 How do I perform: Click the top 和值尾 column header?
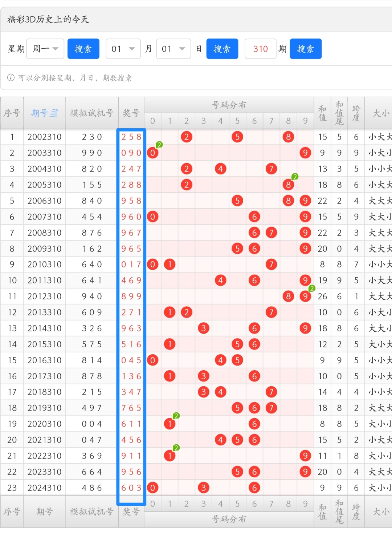coord(339,113)
